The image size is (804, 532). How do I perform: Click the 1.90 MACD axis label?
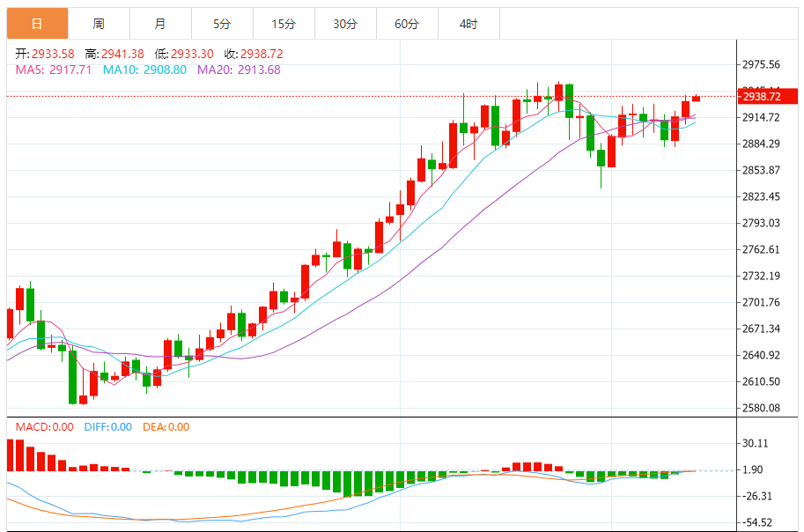(753, 470)
